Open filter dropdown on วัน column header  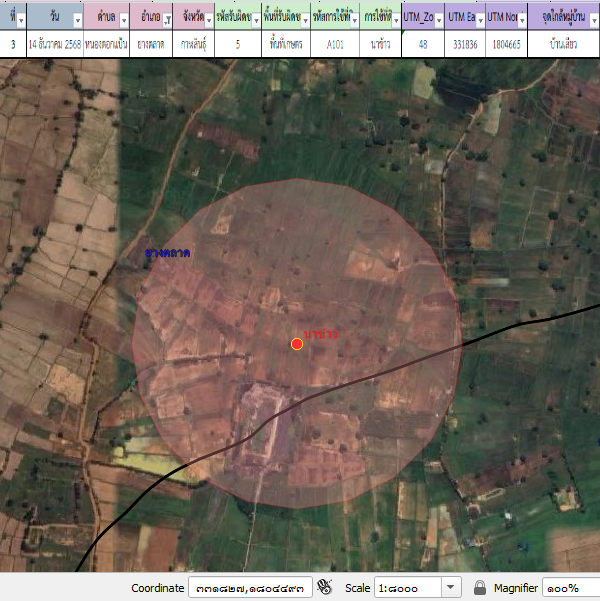[77, 21]
